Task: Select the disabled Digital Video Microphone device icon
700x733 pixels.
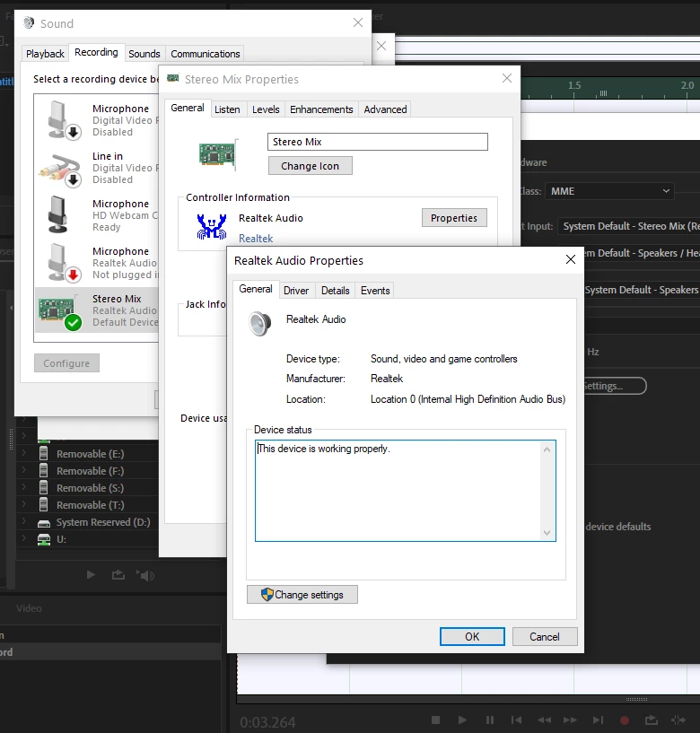Action: click(x=64, y=120)
